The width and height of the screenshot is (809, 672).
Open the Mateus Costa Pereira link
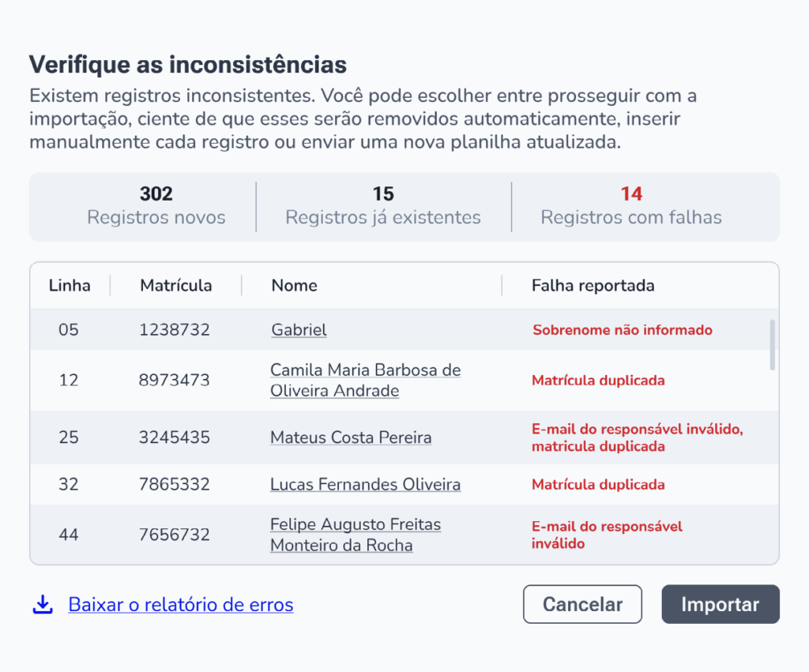pyautogui.click(x=351, y=437)
